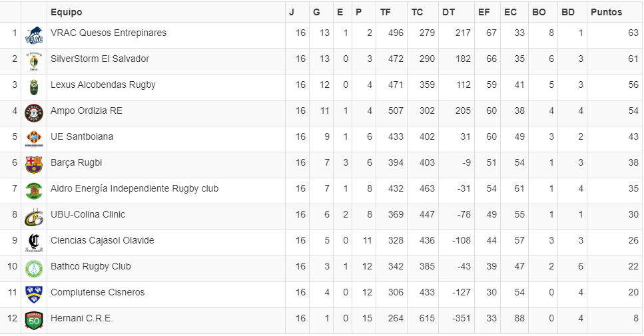Click the VRAC Quesos Entrepinares team logo
Image resolution: width=644 pixels, height=336 pixels.
33,35
